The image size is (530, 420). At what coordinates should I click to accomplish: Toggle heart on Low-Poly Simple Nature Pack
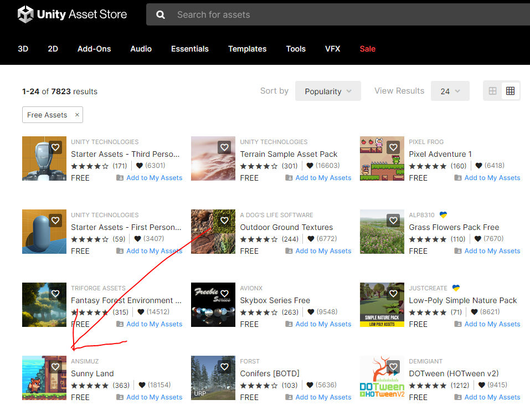(x=393, y=294)
